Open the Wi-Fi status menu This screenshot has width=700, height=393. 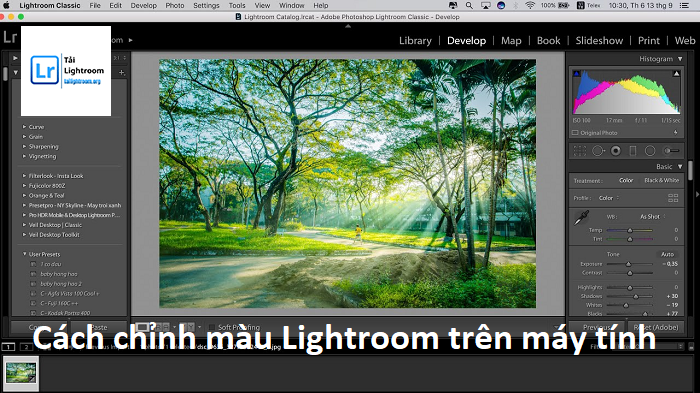(530, 5)
